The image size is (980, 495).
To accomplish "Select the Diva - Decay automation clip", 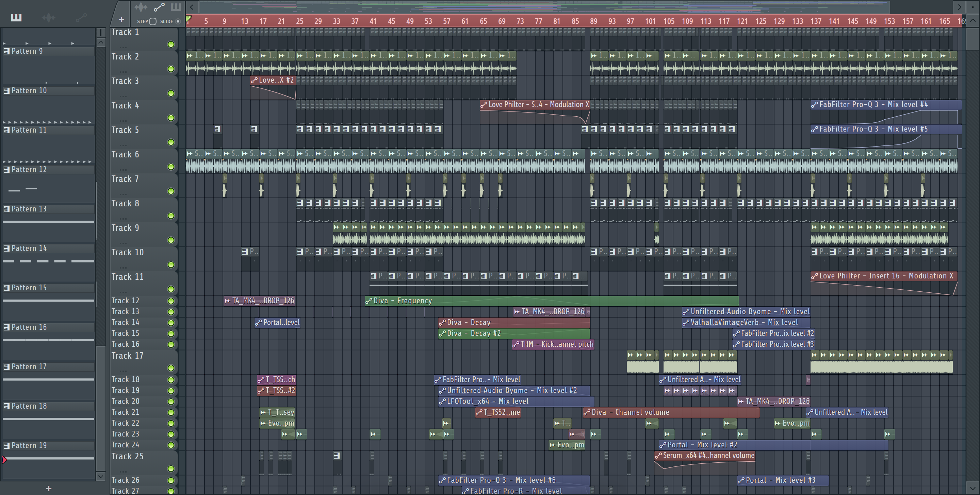I will click(514, 322).
